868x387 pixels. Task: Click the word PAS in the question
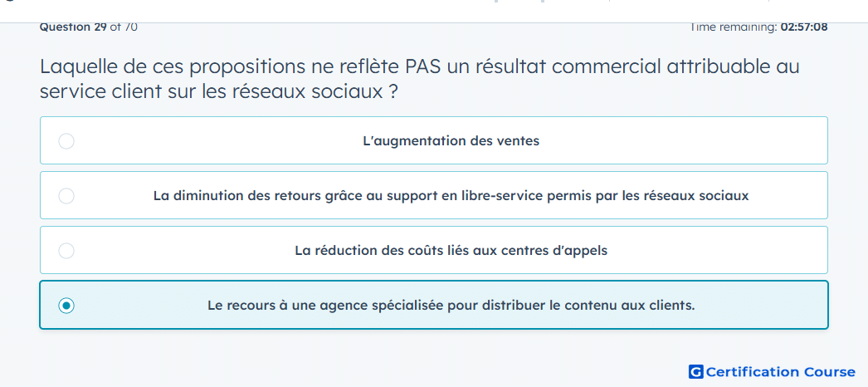pyautogui.click(x=423, y=67)
